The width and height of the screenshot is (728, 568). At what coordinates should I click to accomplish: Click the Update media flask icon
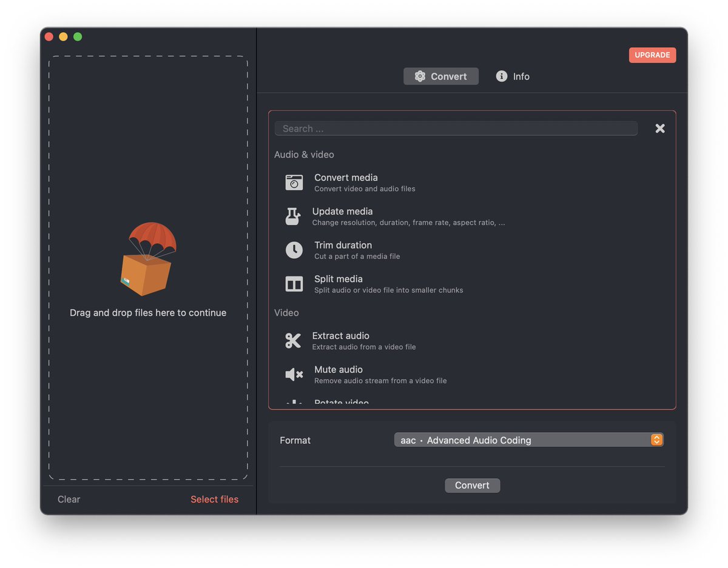pos(293,216)
